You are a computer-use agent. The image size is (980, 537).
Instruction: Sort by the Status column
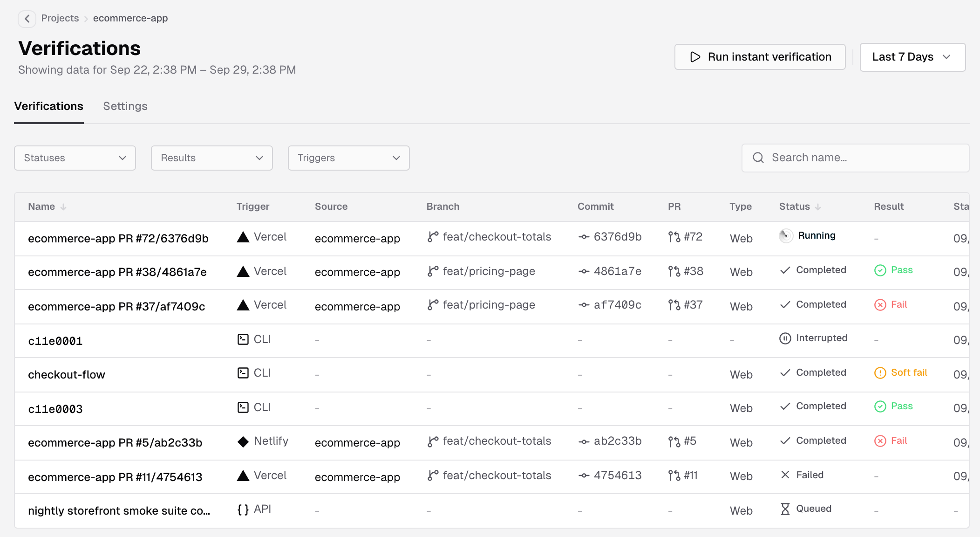tap(800, 207)
